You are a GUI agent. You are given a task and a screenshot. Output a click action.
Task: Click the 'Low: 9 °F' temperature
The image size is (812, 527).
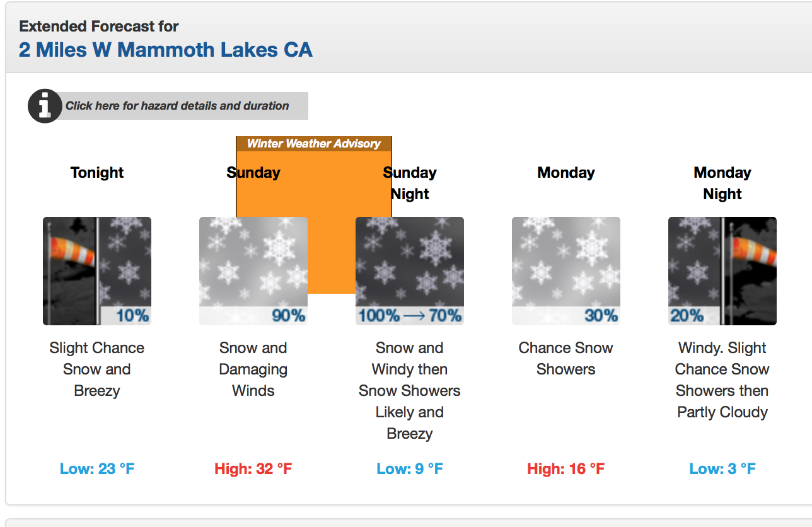pos(410,469)
